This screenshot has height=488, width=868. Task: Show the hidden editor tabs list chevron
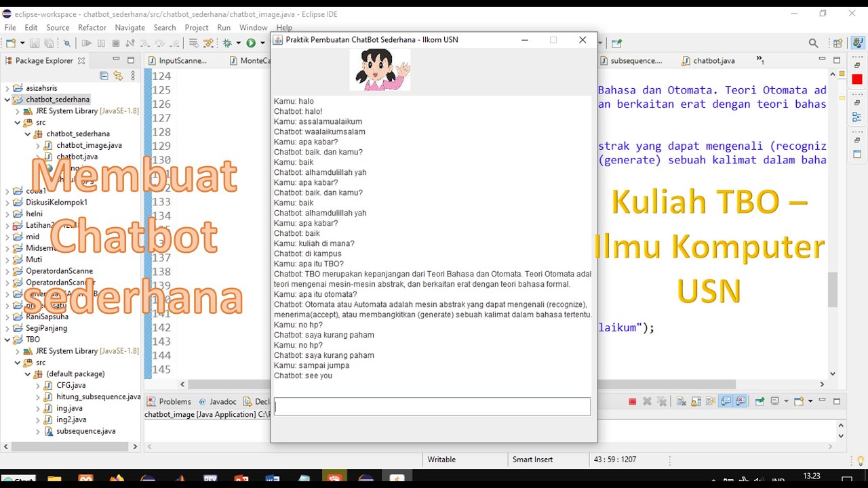point(759,60)
